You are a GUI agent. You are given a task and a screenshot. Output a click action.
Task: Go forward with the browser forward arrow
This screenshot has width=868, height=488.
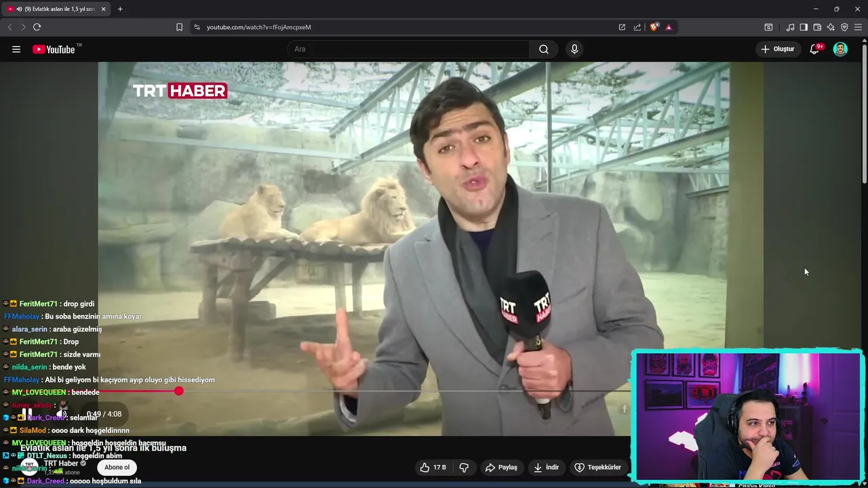[x=23, y=27]
